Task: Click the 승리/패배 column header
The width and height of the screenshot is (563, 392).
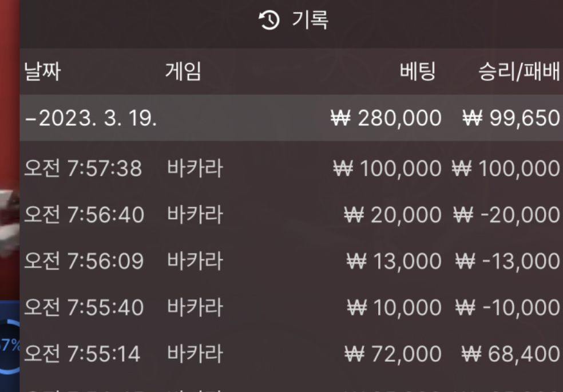Action: point(519,72)
